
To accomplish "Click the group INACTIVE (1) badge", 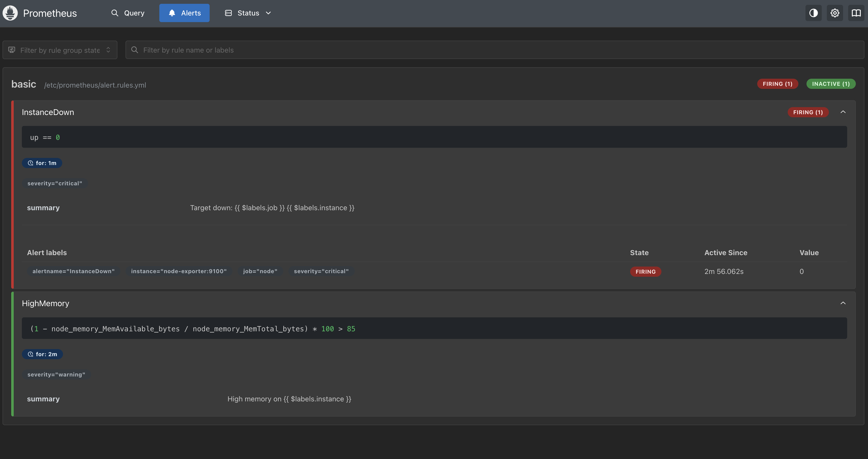I will [x=831, y=84].
